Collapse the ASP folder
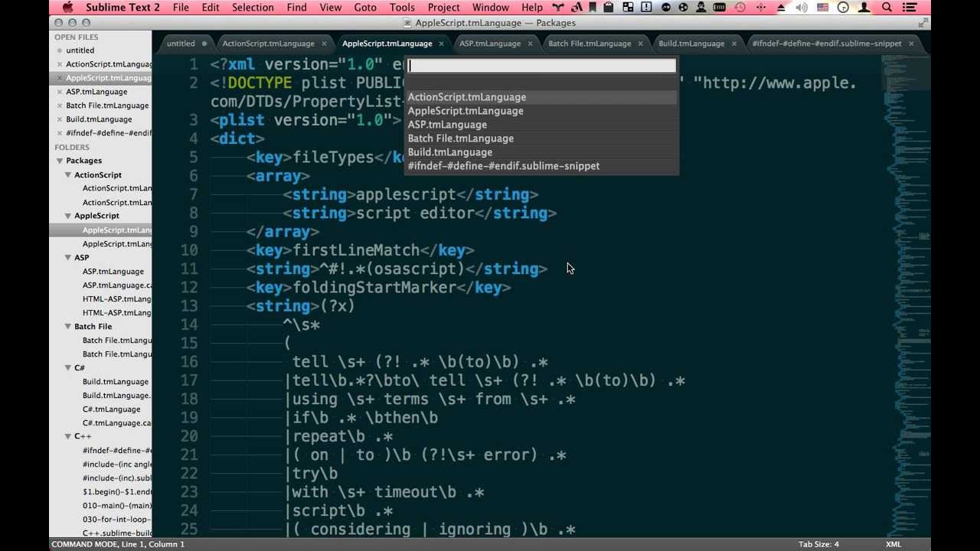 [x=67, y=257]
